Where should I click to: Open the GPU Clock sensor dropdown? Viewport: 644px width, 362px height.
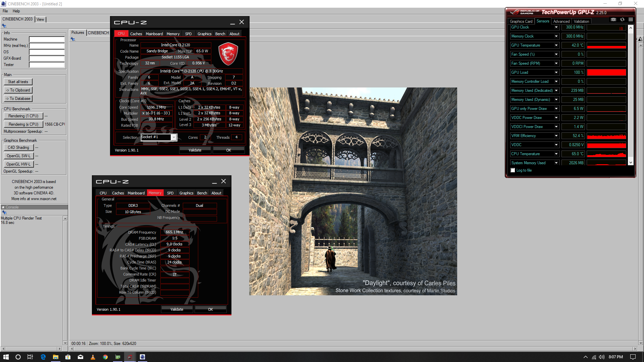click(x=556, y=27)
